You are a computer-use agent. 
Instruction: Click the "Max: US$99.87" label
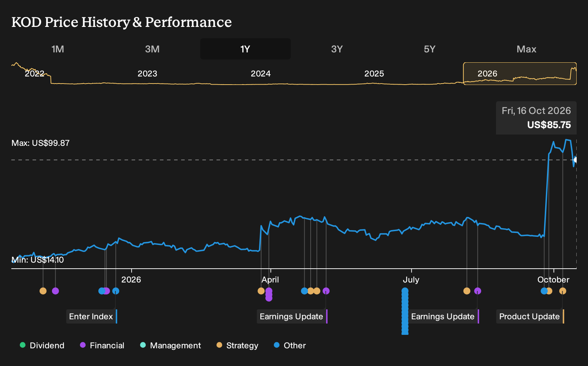coord(41,143)
